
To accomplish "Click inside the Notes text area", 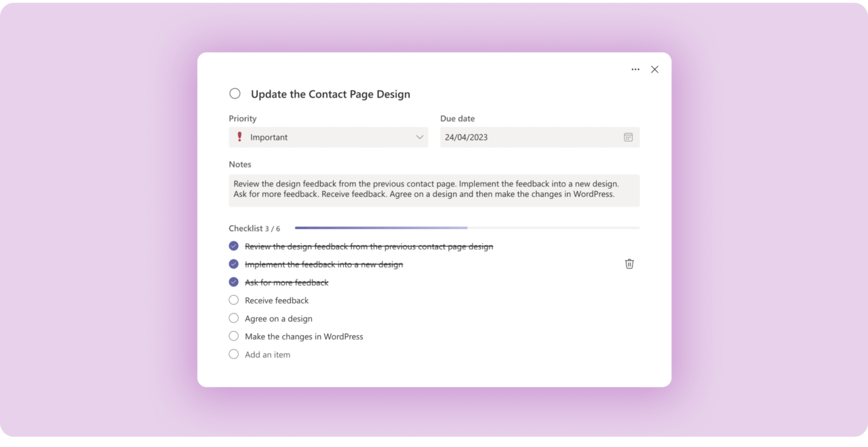I will tap(434, 191).
